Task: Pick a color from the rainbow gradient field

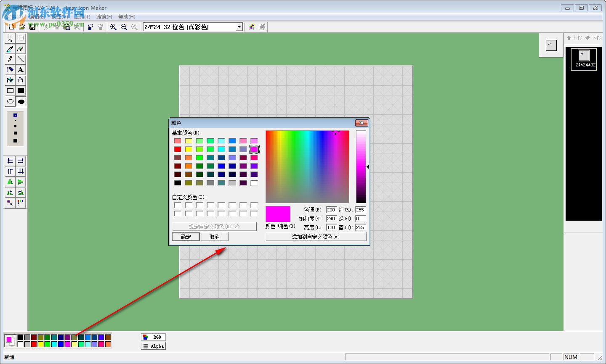Action: coord(307,166)
